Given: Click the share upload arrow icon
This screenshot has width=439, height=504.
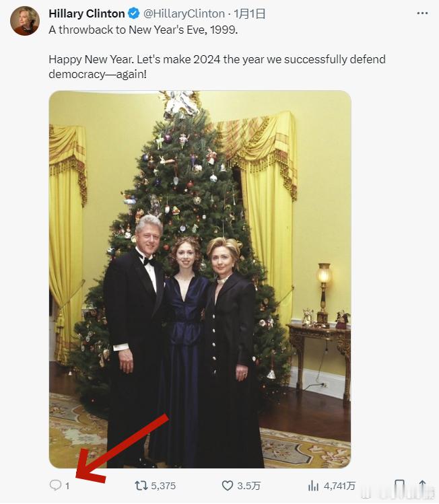Looking at the screenshot, I should (422, 485).
